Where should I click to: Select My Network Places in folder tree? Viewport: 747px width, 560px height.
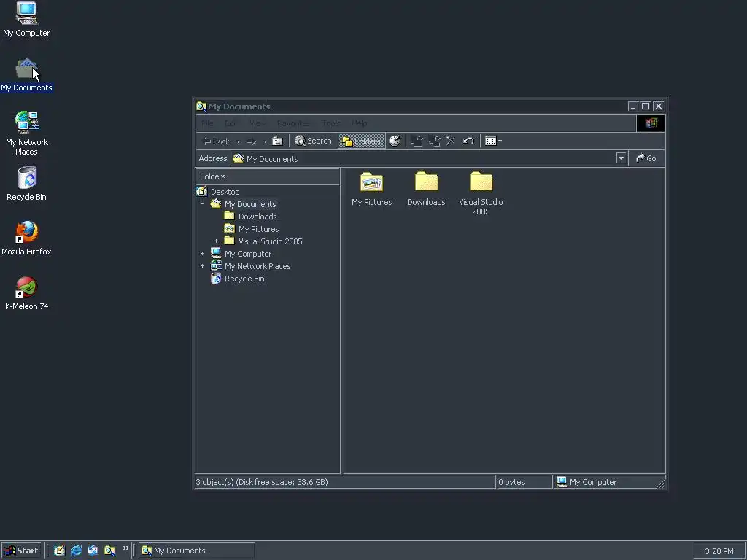258,266
